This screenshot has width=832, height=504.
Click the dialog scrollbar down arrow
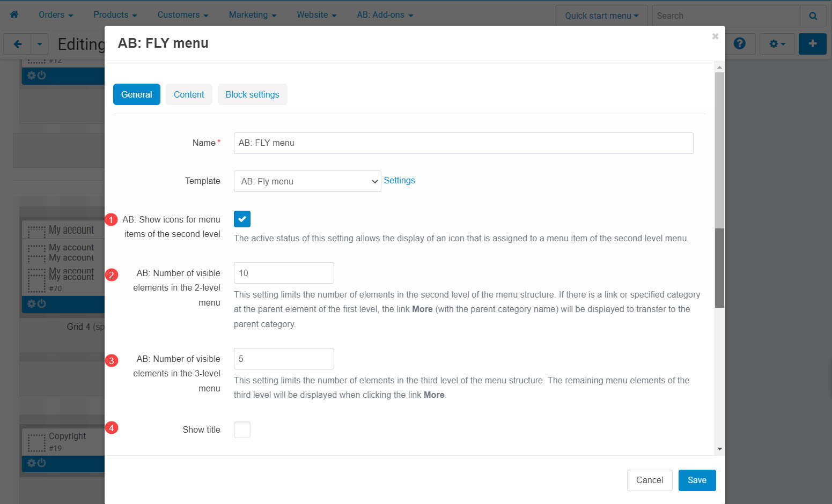[x=719, y=449]
